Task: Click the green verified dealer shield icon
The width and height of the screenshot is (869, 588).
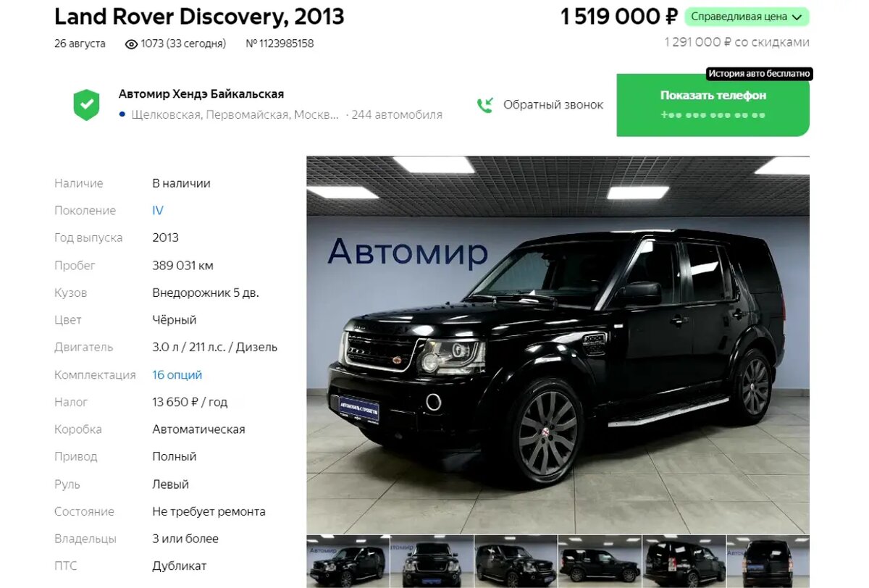Action: (86, 105)
